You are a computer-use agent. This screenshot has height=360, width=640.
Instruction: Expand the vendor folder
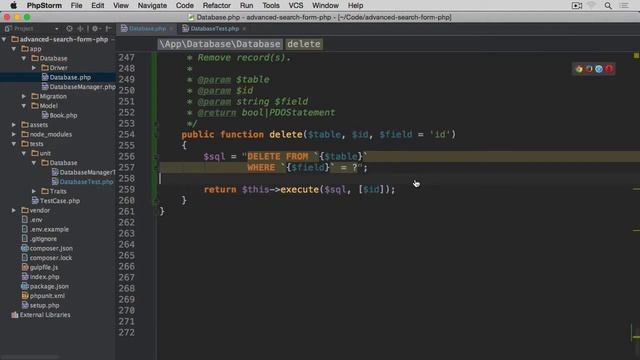(x=14, y=210)
